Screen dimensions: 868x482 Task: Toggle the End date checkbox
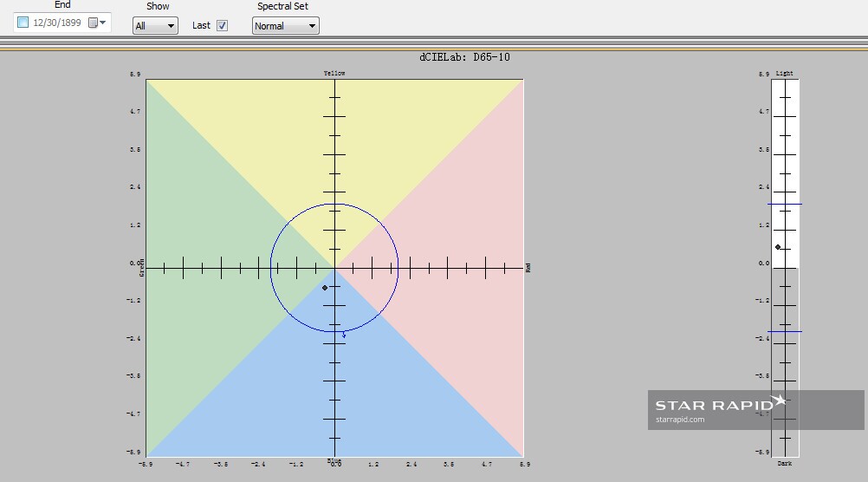pyautogui.click(x=23, y=23)
